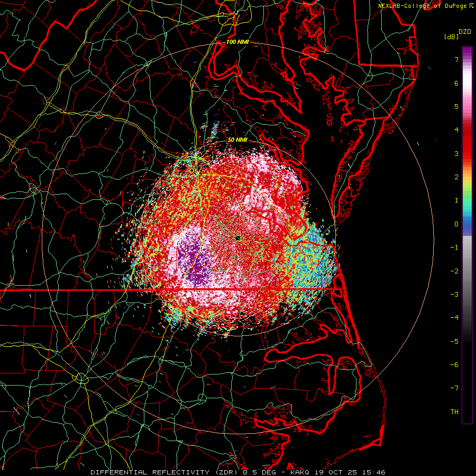Click the "-2" value on the ZDR scale
The image size is (476, 476).
coord(454,271)
